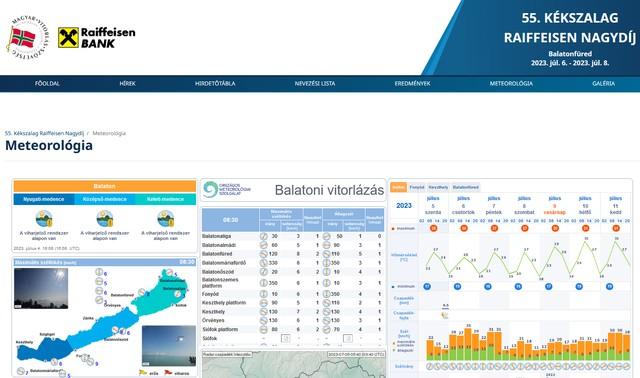Open the sky webcam thumbnail with sun
This screenshot has width=640, height=378.
(x=41, y=288)
